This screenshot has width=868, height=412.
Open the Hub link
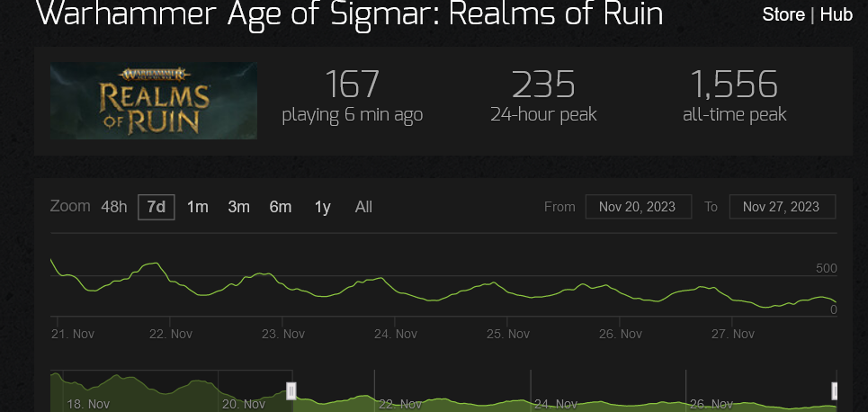[837, 14]
